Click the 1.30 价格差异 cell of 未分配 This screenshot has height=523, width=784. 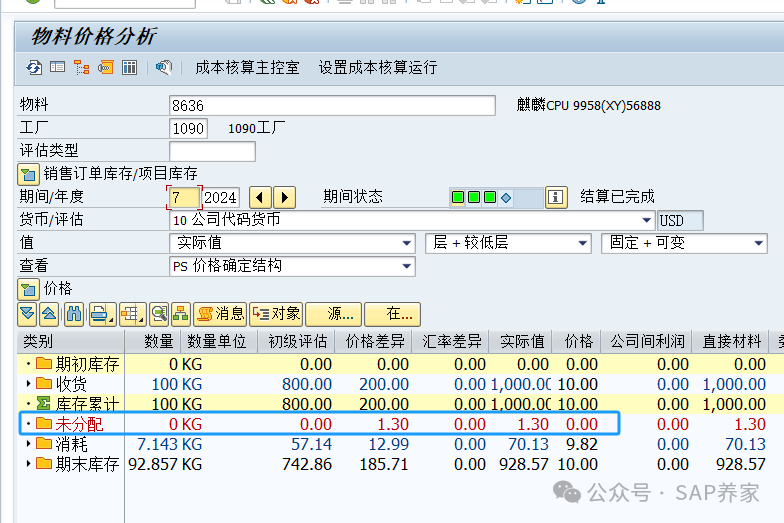393,424
